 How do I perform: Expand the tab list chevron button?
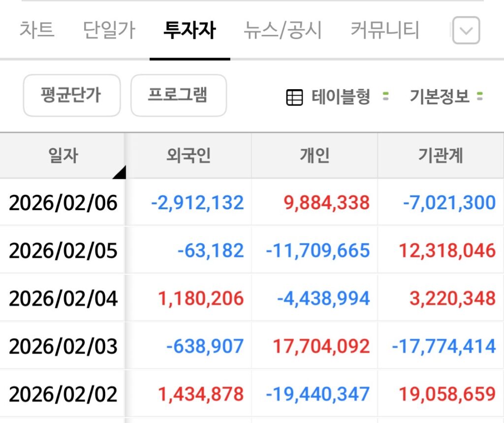pos(466,31)
